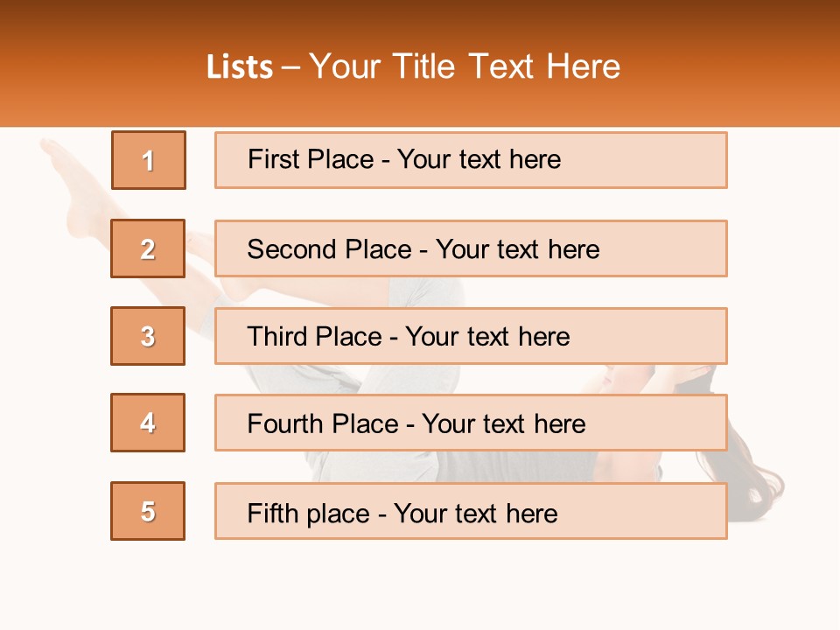Click the word "Title" in the heading
Image resolution: width=840 pixels, height=630 pixels.
point(425,67)
